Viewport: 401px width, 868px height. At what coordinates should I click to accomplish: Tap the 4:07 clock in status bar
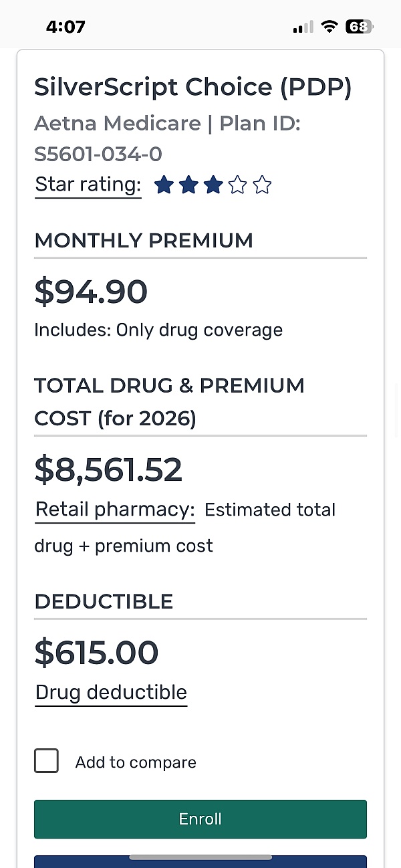(65, 27)
